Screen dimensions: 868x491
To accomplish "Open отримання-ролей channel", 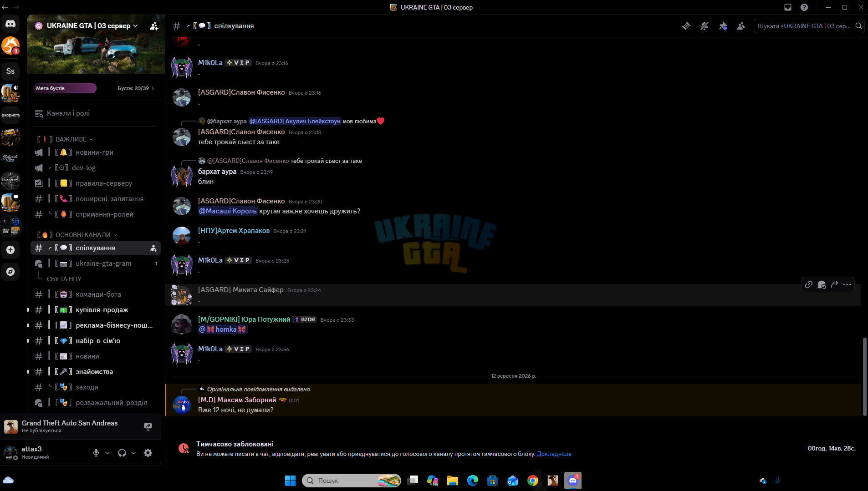I will click(96, 214).
